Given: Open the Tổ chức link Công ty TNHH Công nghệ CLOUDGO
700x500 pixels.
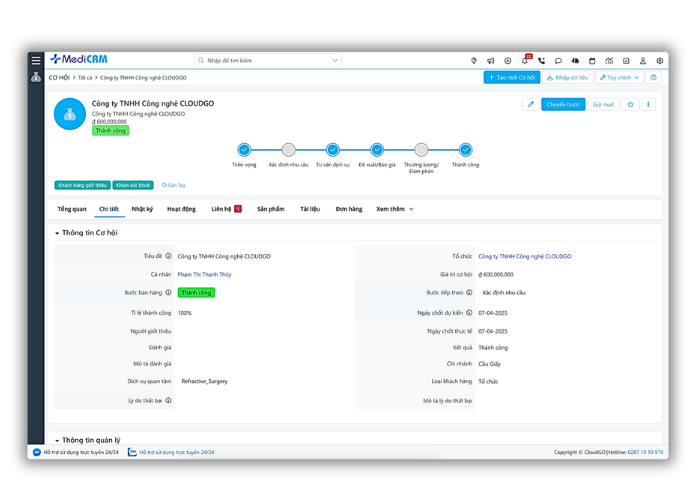Looking at the screenshot, I should coord(525,256).
